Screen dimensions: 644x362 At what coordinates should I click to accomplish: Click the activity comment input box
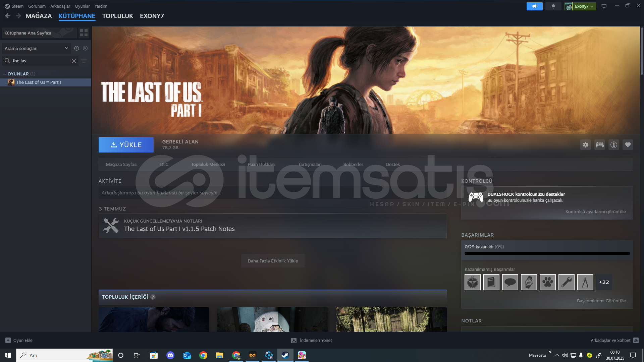tap(273, 193)
